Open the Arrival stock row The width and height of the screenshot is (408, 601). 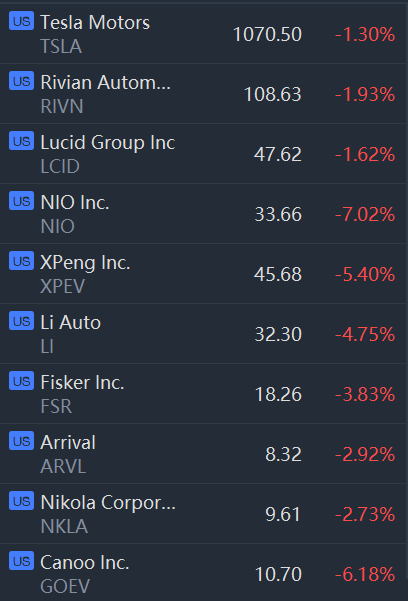click(x=204, y=453)
